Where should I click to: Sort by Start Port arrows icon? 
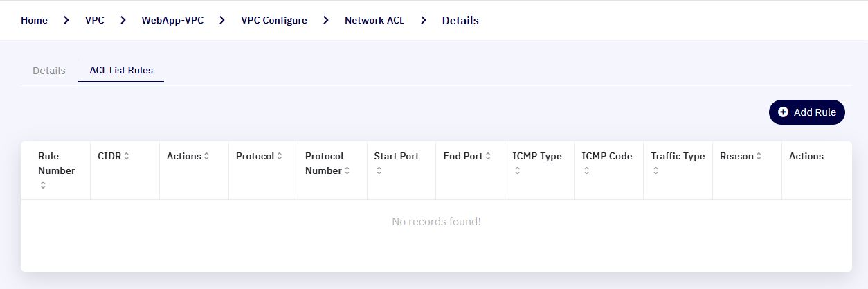point(379,171)
